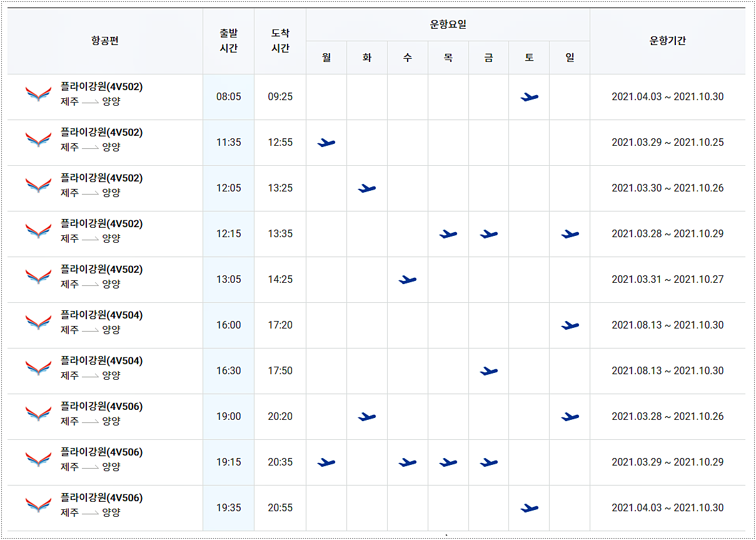Screen dimensions: 756x540
Task: Click the 금 day header
Action: point(489,58)
